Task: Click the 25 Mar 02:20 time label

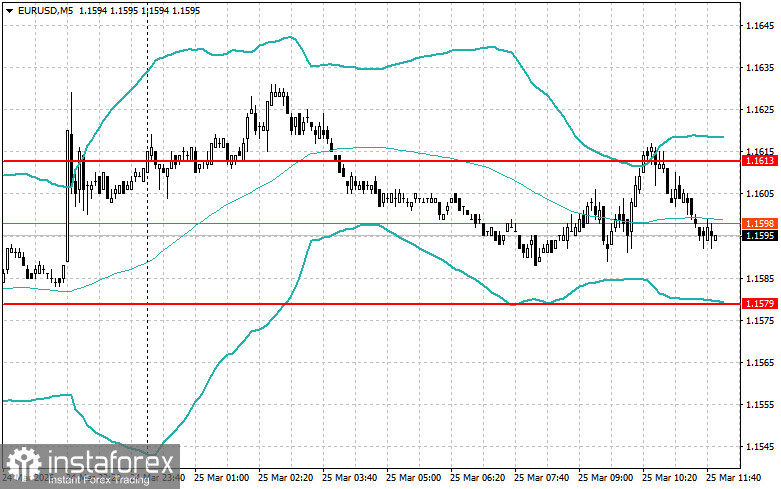Action: 285,478
